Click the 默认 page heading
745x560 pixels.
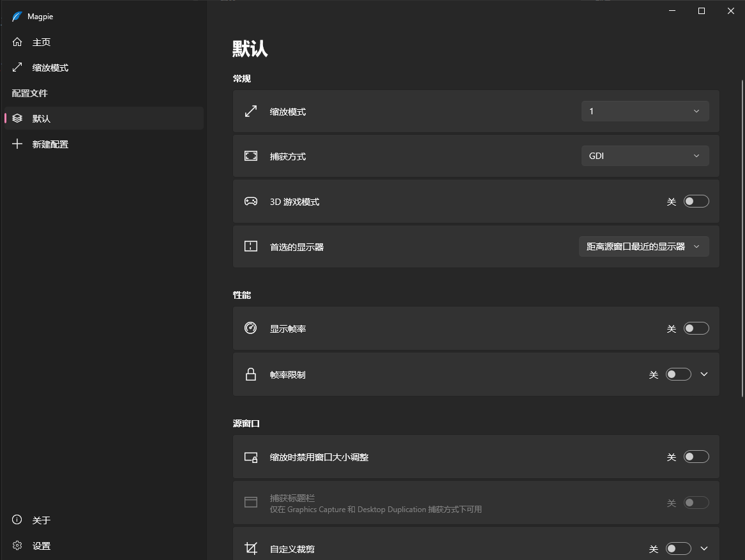coord(250,49)
